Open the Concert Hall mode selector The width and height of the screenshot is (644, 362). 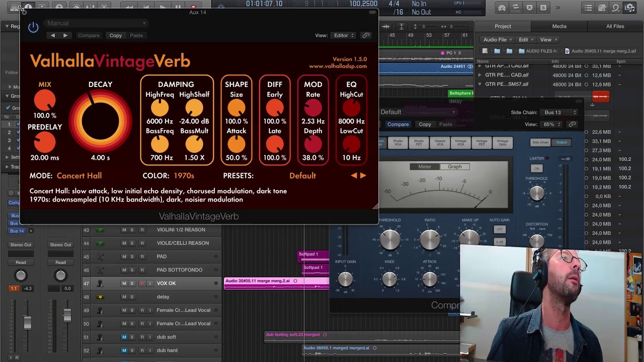pos(79,175)
